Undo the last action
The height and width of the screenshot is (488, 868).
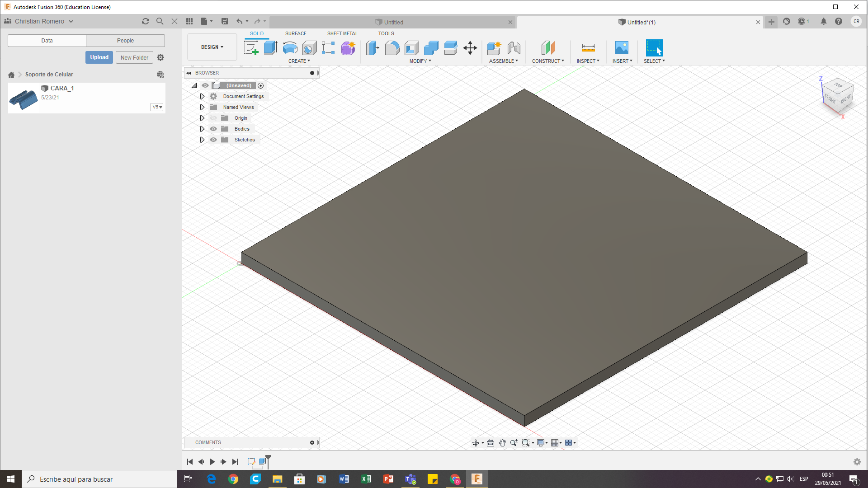point(240,21)
